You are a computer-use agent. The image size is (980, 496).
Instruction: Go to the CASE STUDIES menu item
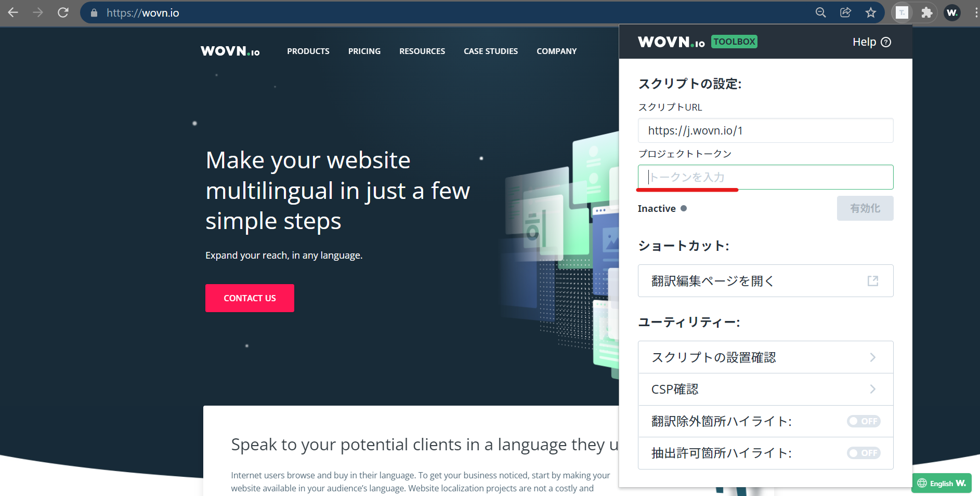pos(490,51)
